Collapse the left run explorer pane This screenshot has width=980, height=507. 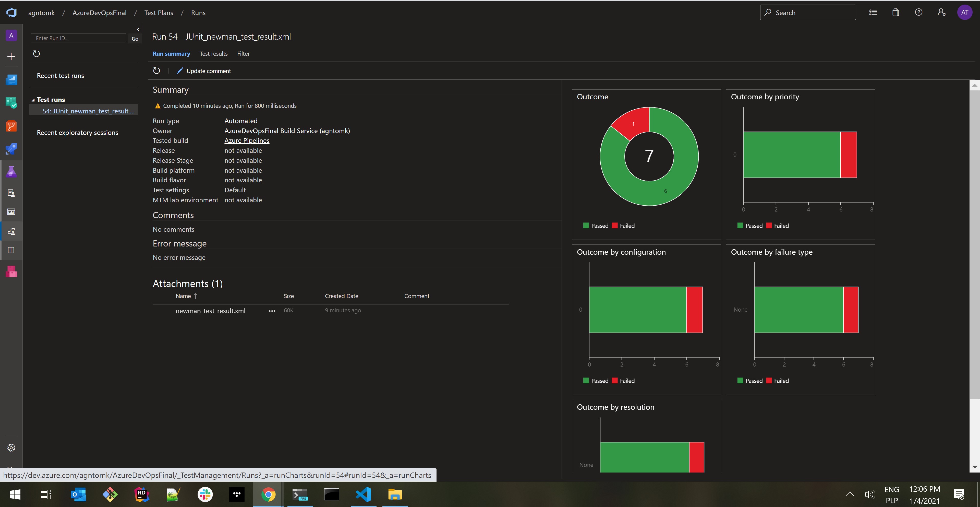(138, 29)
